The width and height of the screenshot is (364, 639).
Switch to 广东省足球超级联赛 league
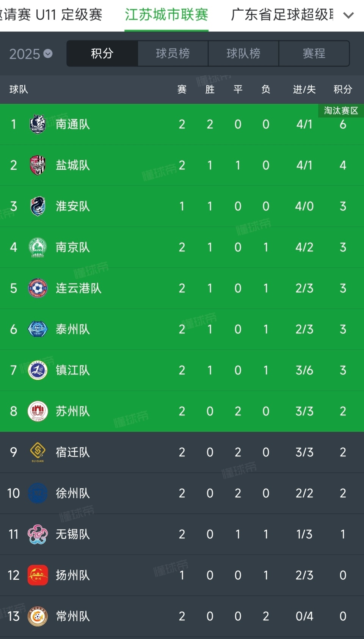282,15
